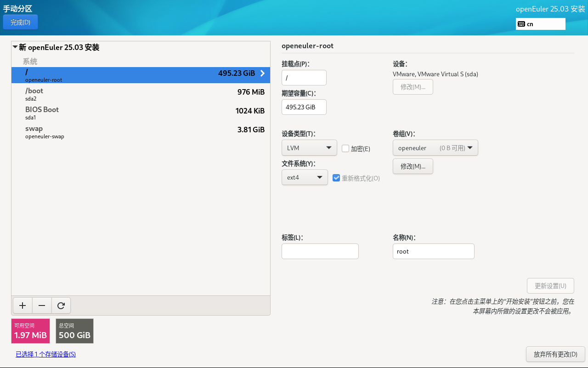Click the 名称(N) name field containing root
The height and width of the screenshot is (368, 588).
pos(434,251)
